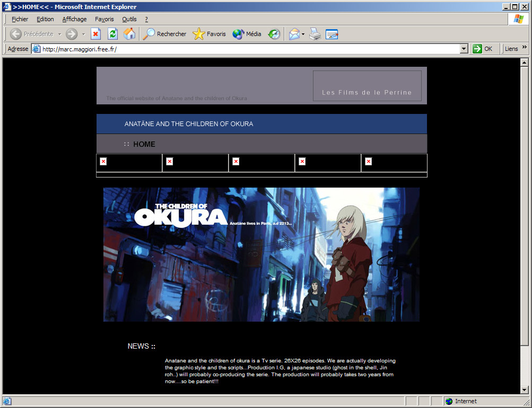532x408 pixels.
Task: Open the Edition menu
Action: tap(45, 19)
